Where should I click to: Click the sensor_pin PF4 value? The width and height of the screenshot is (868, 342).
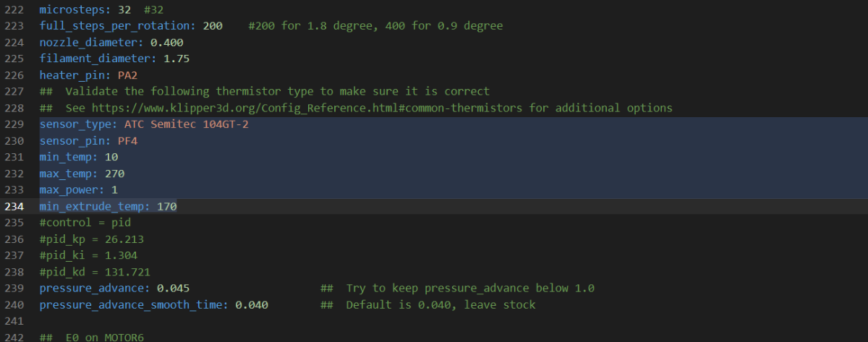pyautogui.click(x=128, y=141)
